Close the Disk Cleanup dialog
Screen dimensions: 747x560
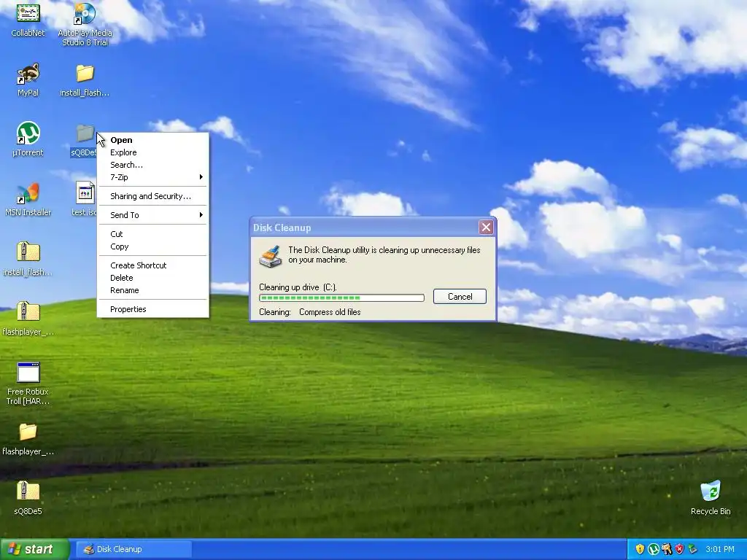[486, 227]
